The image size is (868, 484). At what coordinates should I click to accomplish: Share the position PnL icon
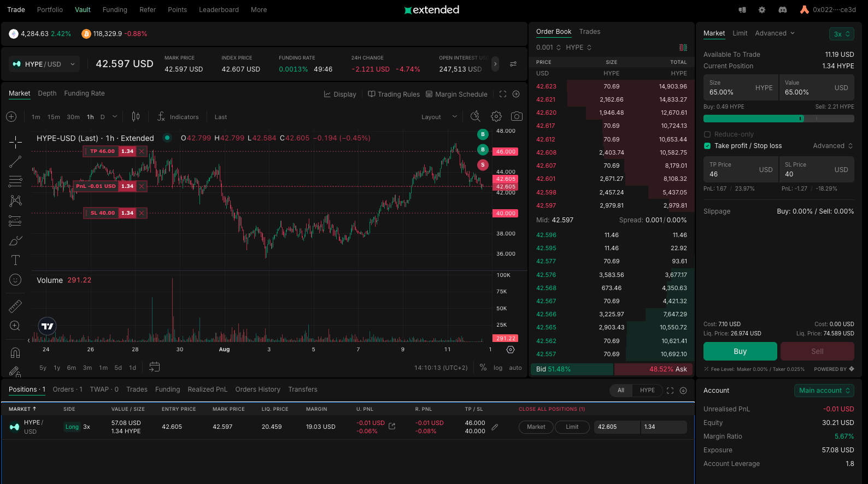tap(392, 426)
